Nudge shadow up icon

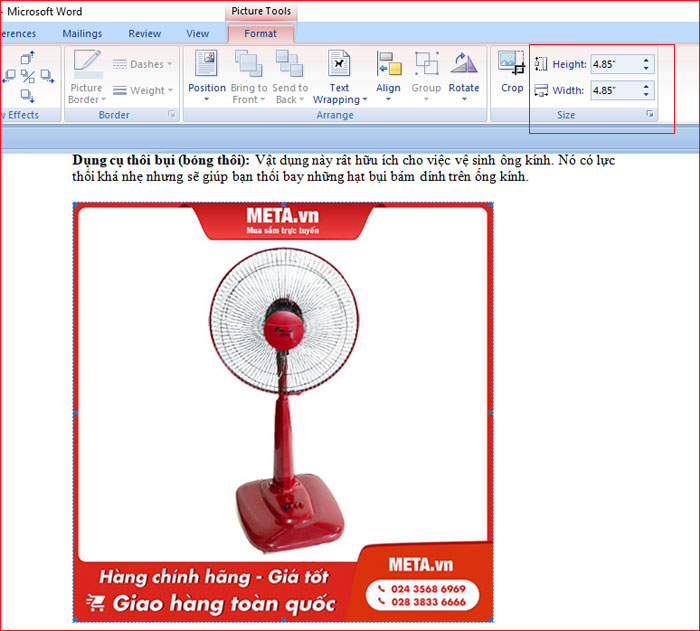pyautogui.click(x=28, y=57)
